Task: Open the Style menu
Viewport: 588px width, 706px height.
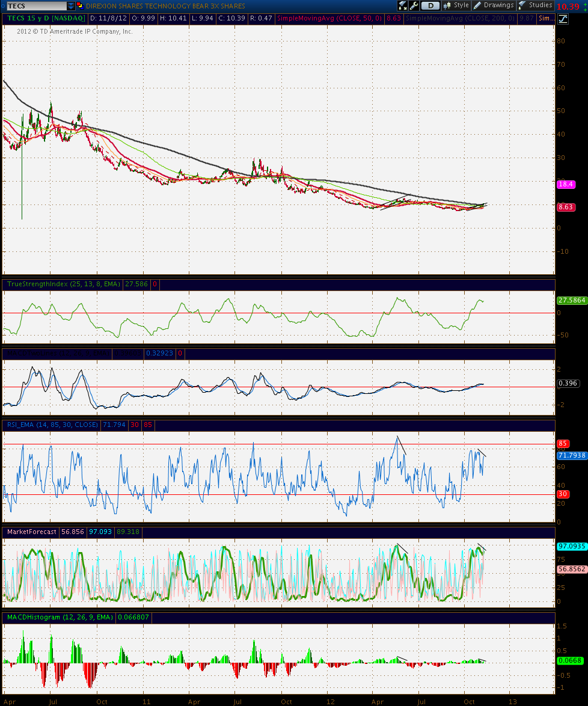Action: click(x=456, y=5)
